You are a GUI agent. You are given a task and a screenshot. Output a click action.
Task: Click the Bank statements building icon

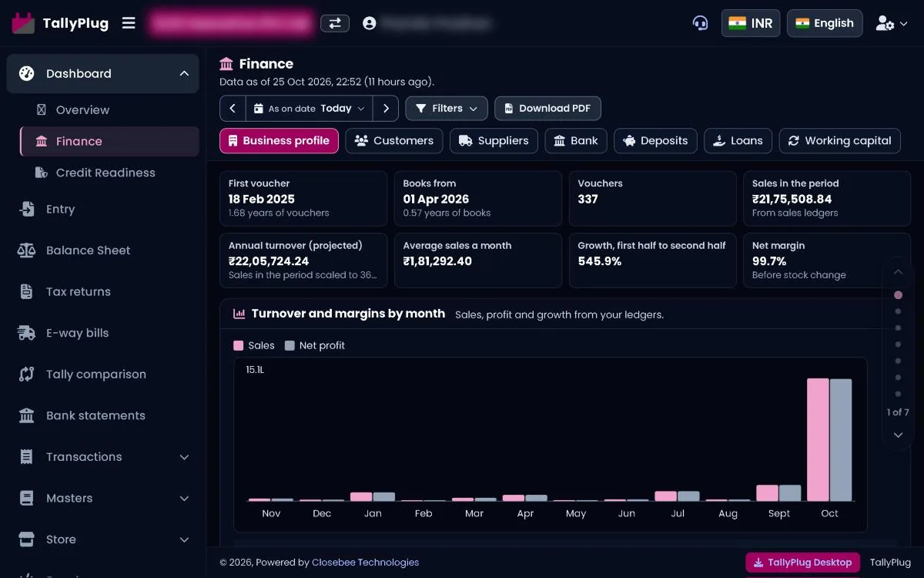(27, 415)
